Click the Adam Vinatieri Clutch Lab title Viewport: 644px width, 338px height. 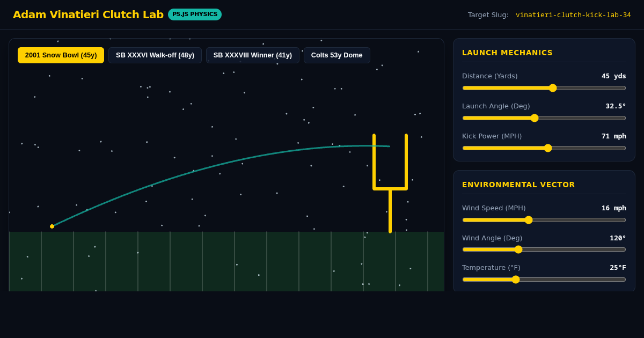click(88, 14)
